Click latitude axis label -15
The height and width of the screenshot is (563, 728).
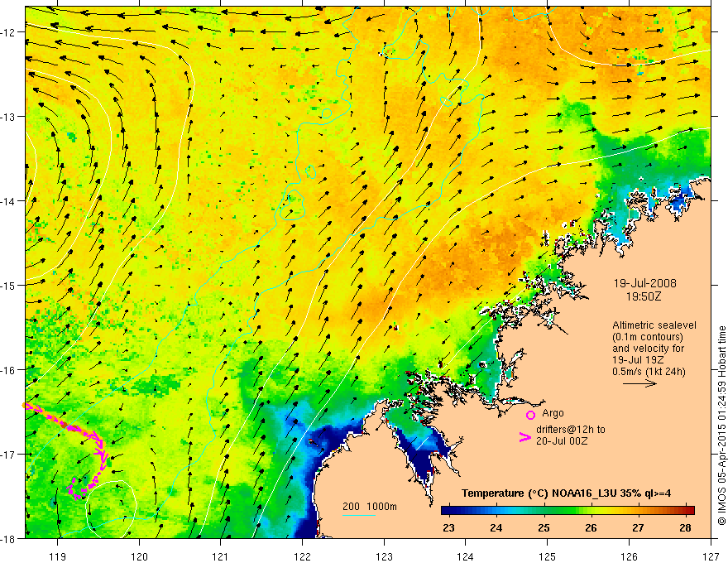pos(9,285)
